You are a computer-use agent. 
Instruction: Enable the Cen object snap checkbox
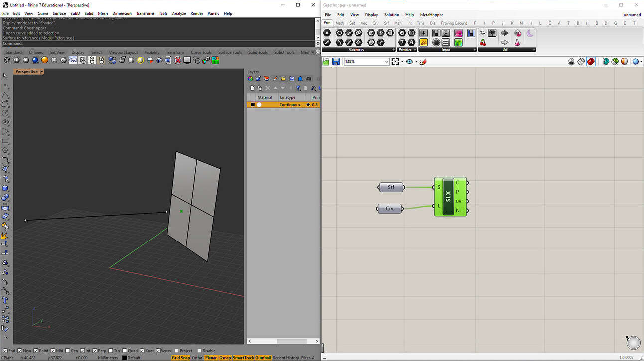(68, 351)
